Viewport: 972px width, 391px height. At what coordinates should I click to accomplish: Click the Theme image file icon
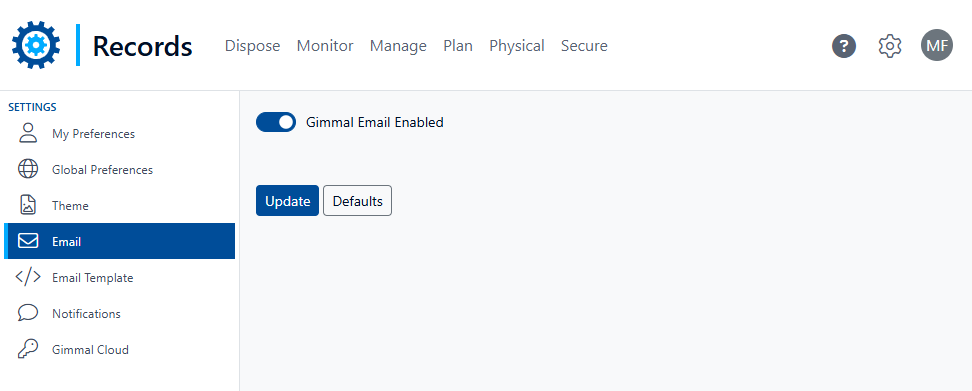pyautogui.click(x=28, y=205)
